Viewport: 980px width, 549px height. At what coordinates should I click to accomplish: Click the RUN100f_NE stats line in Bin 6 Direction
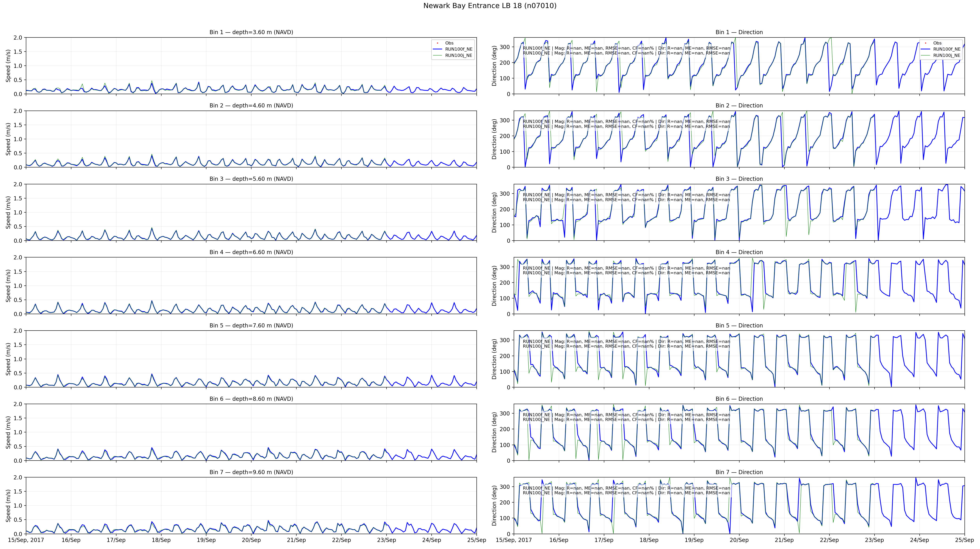coord(626,415)
